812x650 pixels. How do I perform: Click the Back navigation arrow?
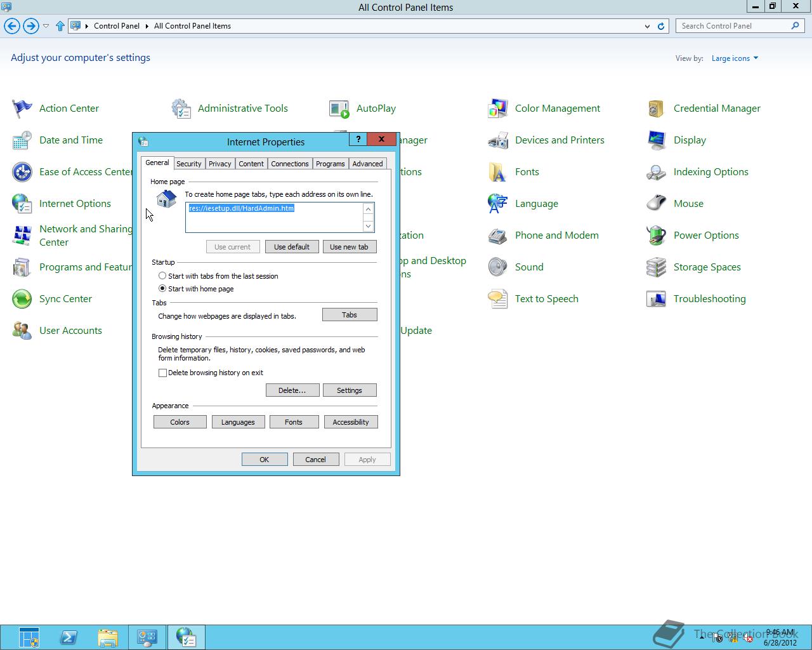click(12, 26)
